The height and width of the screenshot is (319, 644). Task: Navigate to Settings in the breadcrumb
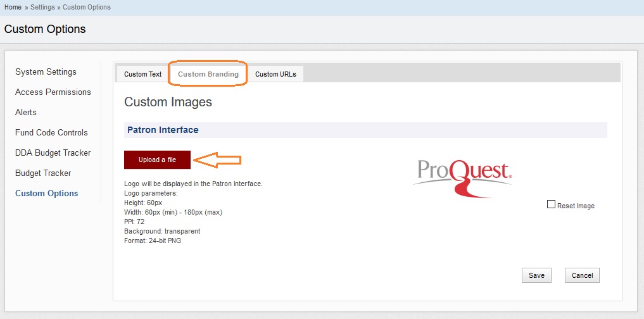tap(43, 7)
